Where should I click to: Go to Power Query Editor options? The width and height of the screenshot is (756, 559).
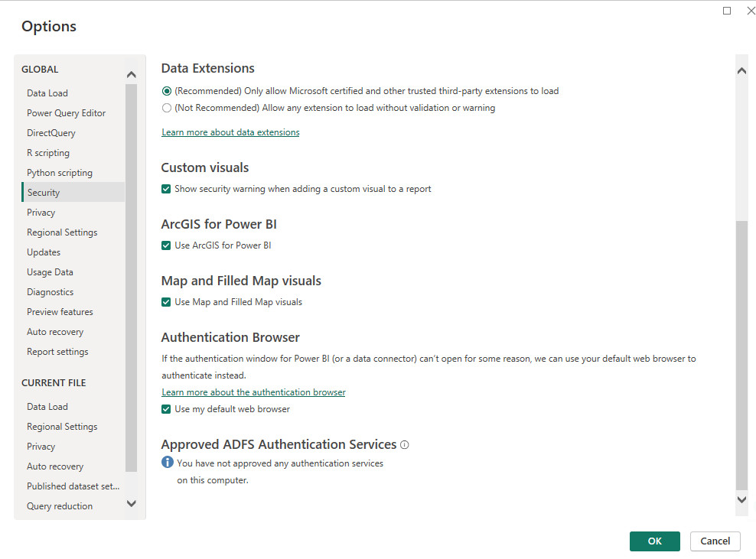coord(66,112)
